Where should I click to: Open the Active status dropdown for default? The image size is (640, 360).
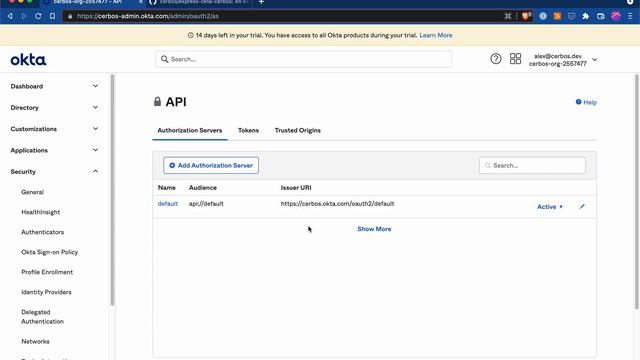pos(550,207)
